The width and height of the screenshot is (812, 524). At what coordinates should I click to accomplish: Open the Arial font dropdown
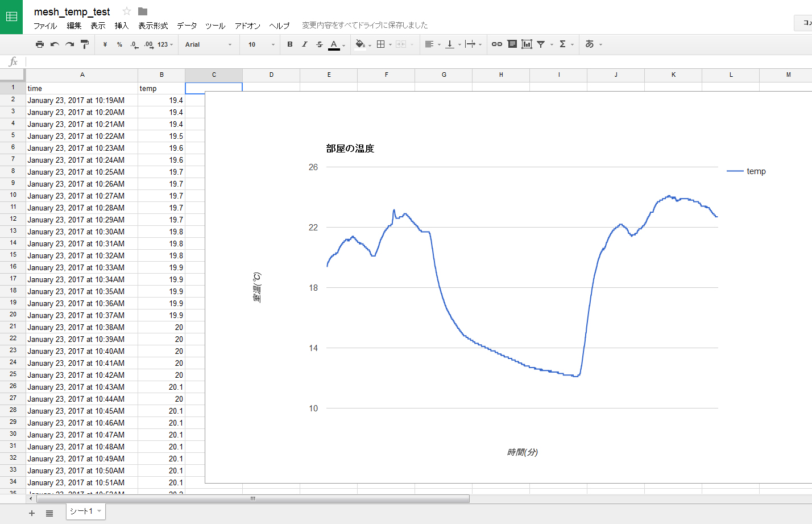point(208,44)
